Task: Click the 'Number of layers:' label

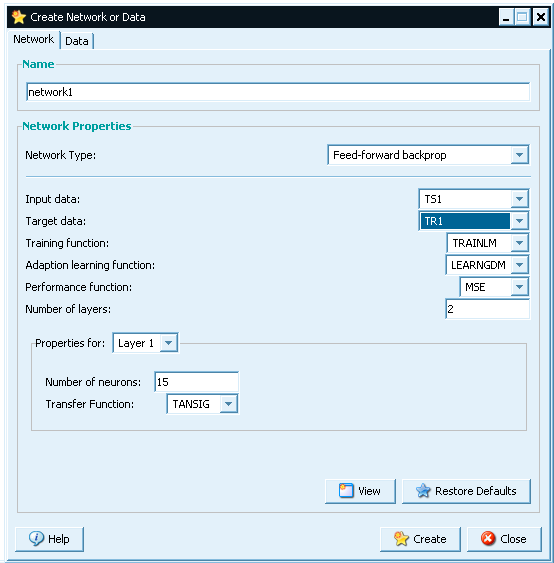Action: [x=68, y=309]
